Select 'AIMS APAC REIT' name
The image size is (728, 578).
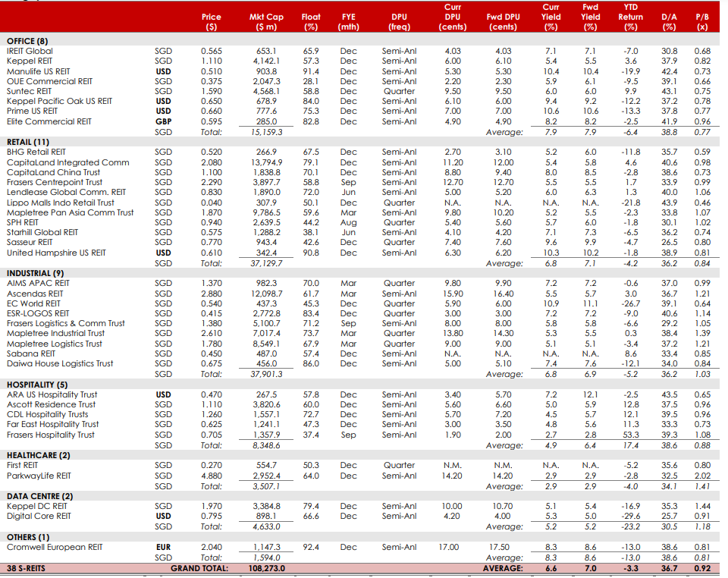click(38, 283)
